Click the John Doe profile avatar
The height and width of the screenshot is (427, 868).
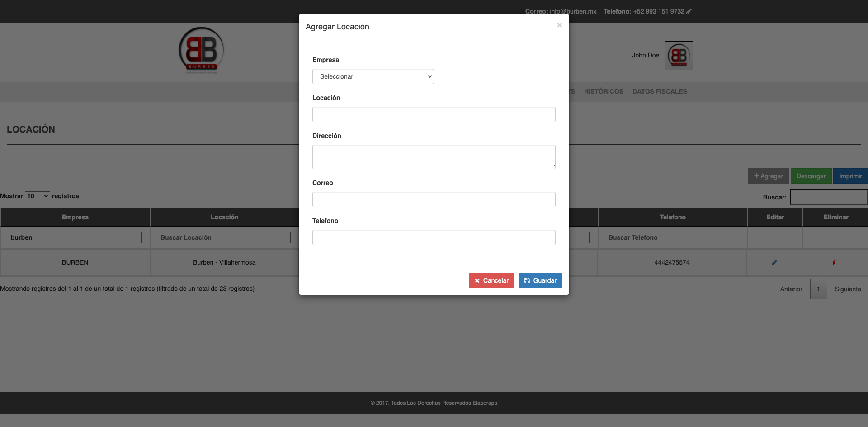coord(679,56)
